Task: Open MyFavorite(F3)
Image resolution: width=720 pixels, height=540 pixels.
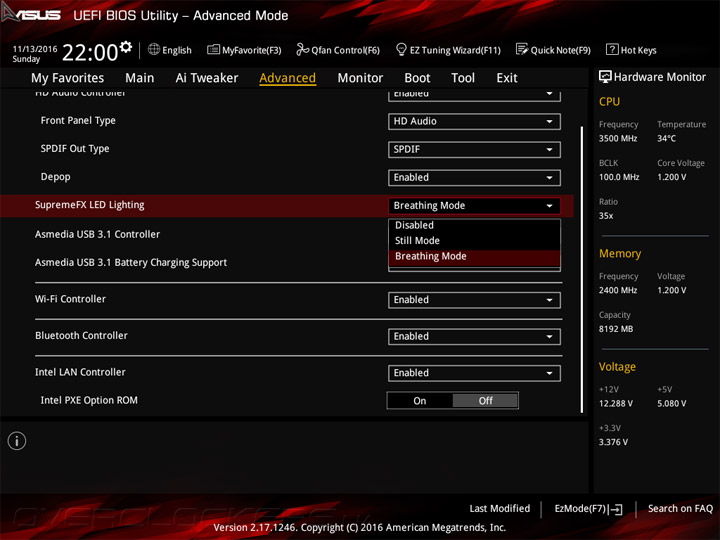Action: (x=244, y=50)
